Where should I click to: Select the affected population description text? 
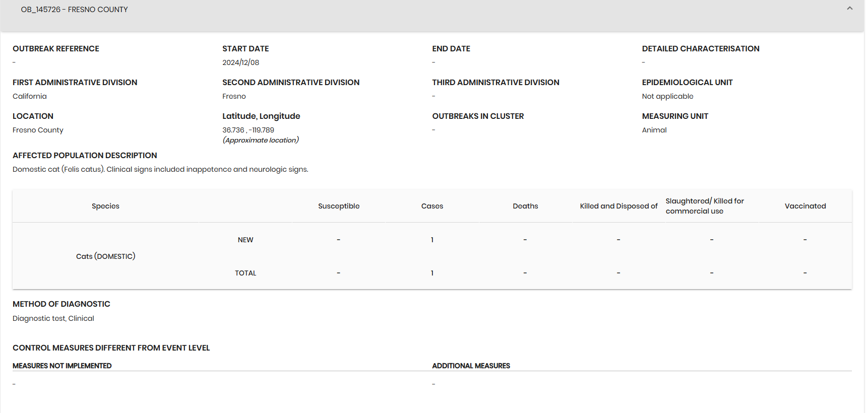coord(160,169)
